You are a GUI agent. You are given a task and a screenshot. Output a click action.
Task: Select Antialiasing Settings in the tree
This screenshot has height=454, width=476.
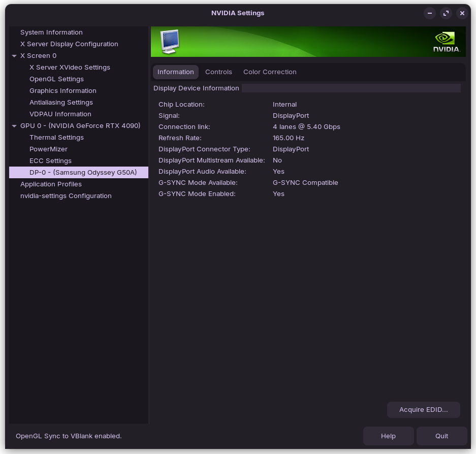pos(61,103)
